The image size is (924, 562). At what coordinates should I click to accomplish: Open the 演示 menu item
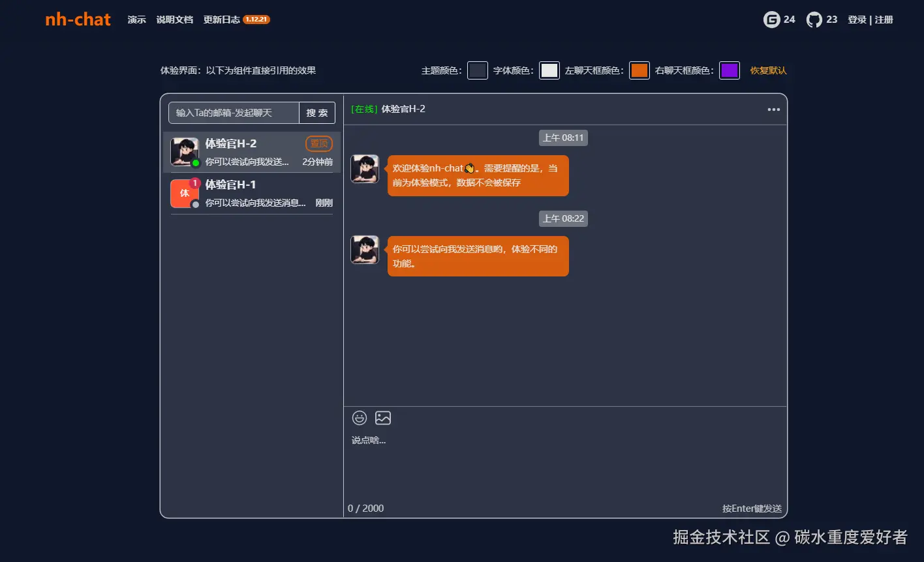tap(136, 20)
